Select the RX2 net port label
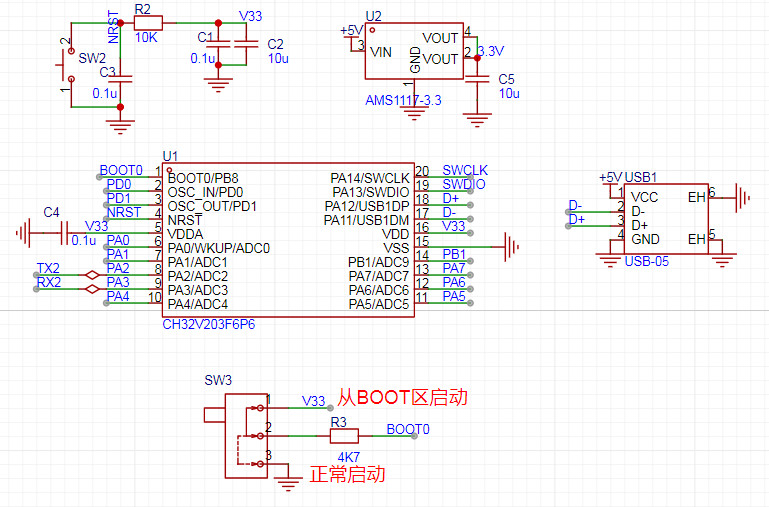 (x=47, y=283)
